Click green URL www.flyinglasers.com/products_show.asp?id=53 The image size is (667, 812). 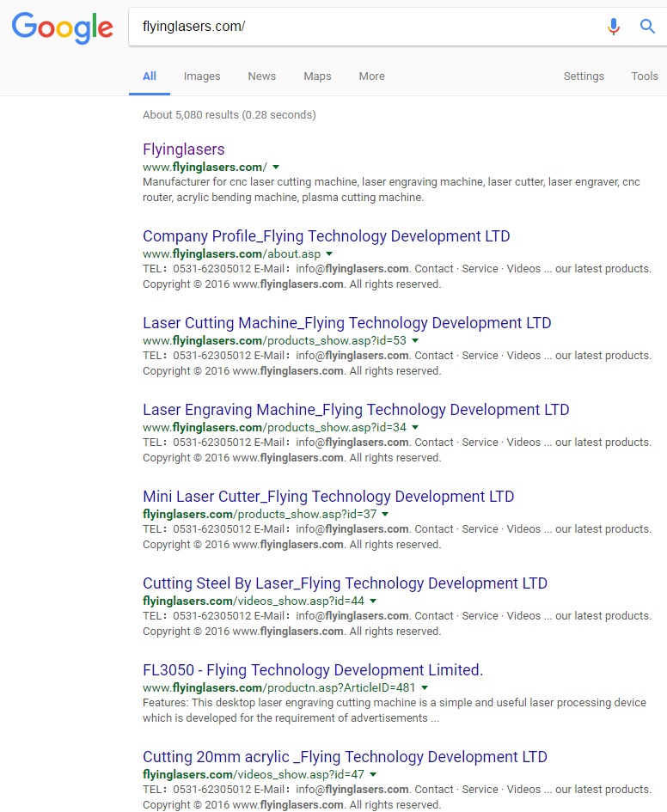point(274,341)
